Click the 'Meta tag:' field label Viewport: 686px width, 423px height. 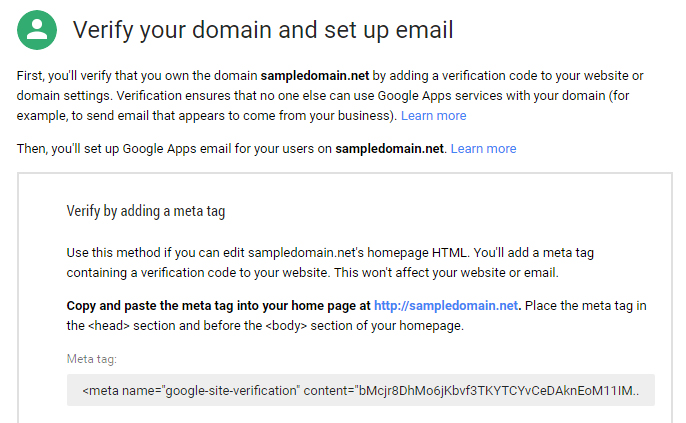point(91,359)
